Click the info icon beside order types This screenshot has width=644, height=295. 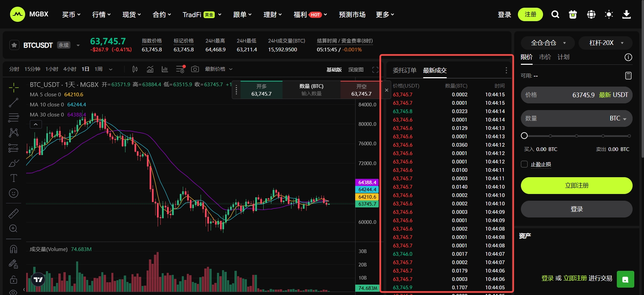click(628, 57)
